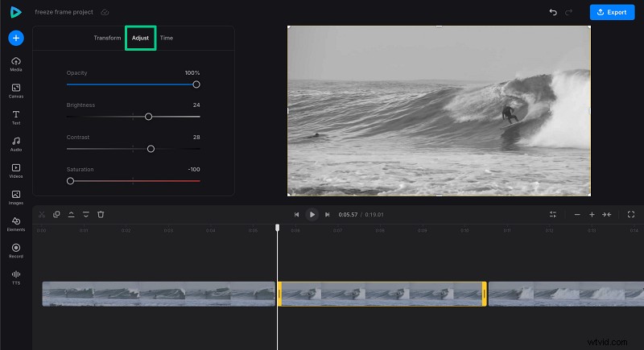Zoom in the timeline with plus

pyautogui.click(x=592, y=215)
